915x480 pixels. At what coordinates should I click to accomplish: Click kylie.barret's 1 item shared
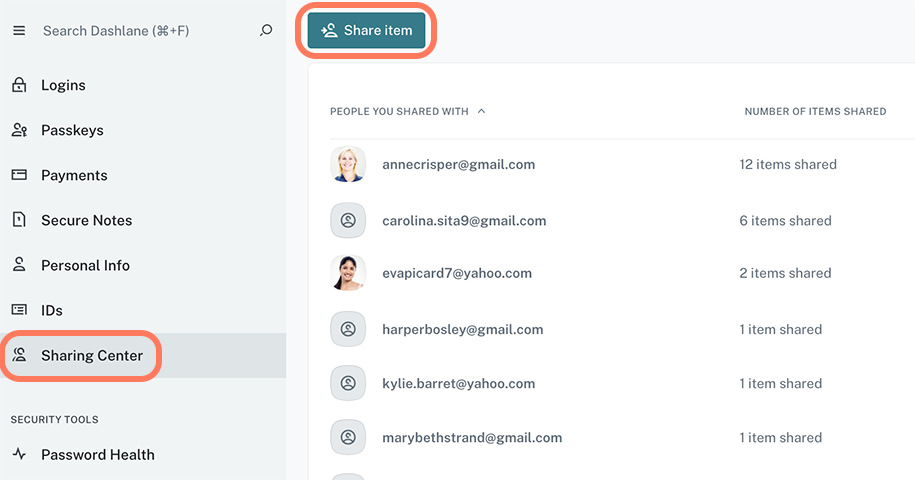781,384
